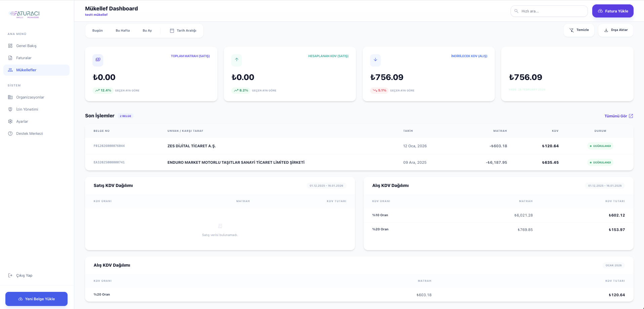Screen dimensions: 644x309
Task: Open the ZES DİJİTAL TİCARET invoice row
Action: 192,146
